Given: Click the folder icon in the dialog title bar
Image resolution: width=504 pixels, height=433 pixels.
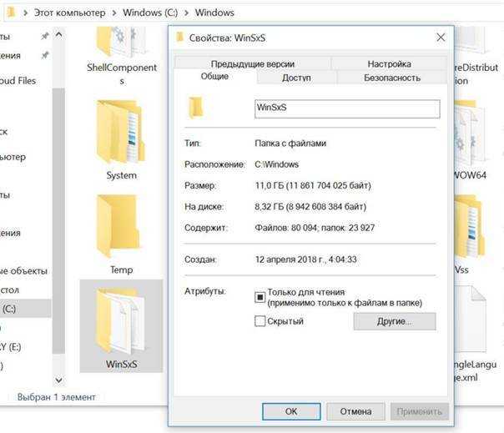Looking at the screenshot, I should (180, 38).
